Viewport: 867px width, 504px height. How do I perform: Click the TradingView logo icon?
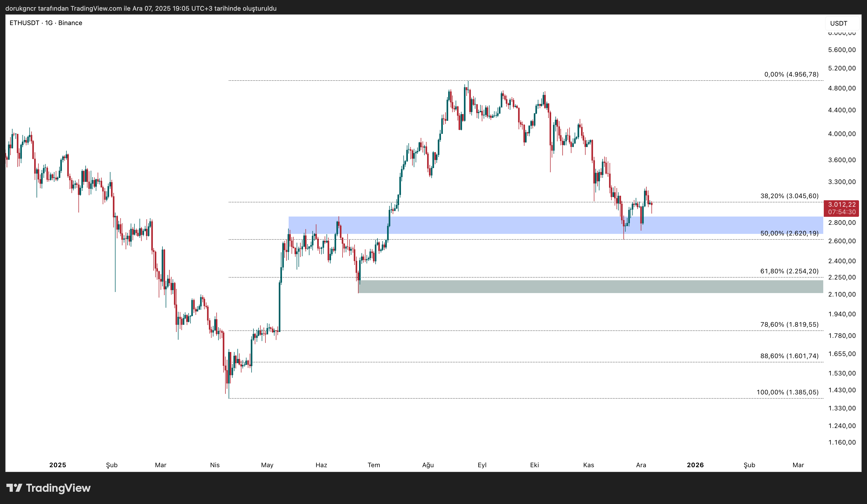point(14,487)
